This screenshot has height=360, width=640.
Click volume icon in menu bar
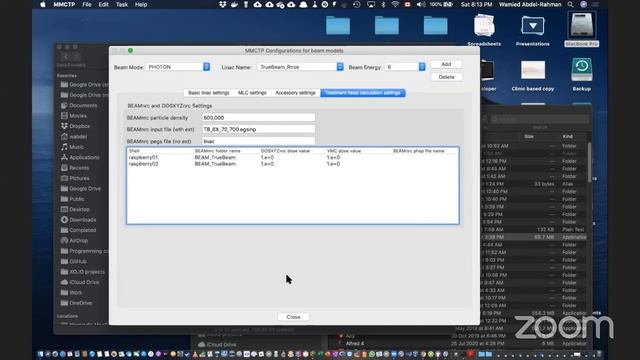pos(421,4)
